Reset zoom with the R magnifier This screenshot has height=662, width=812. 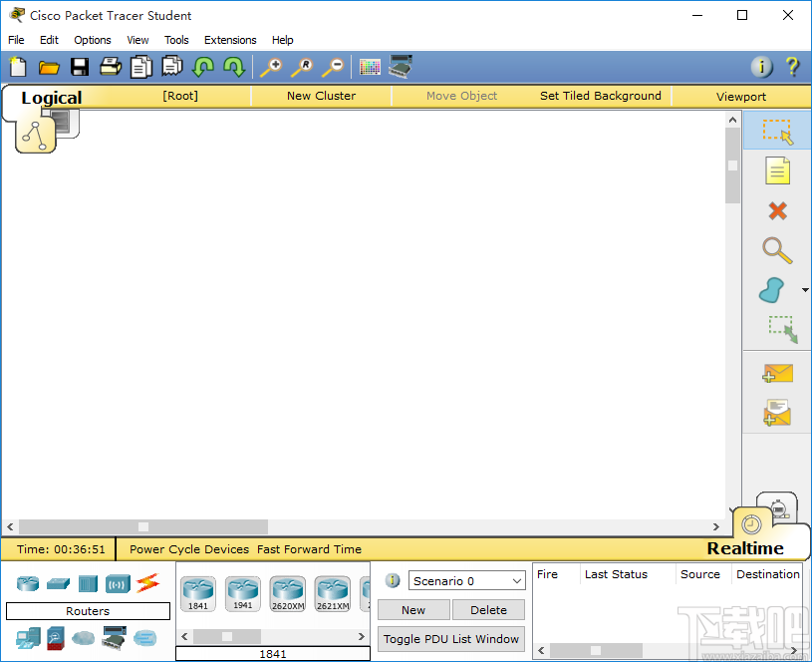point(302,68)
